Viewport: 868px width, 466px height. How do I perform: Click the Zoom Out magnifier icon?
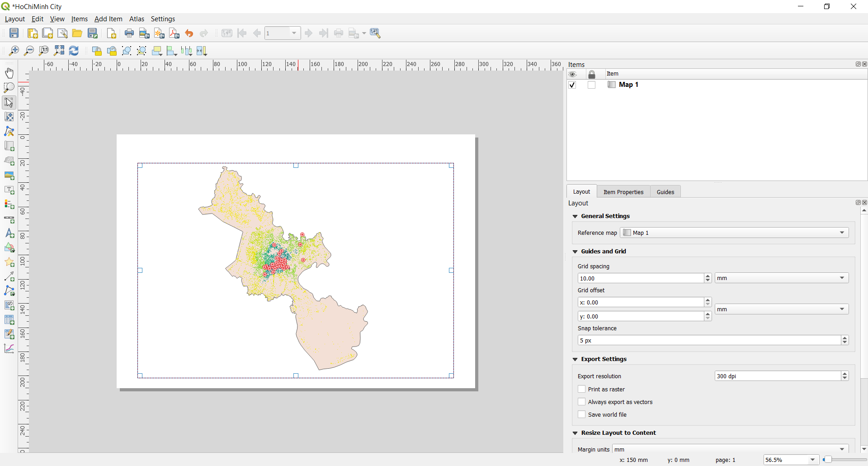pyautogui.click(x=29, y=51)
